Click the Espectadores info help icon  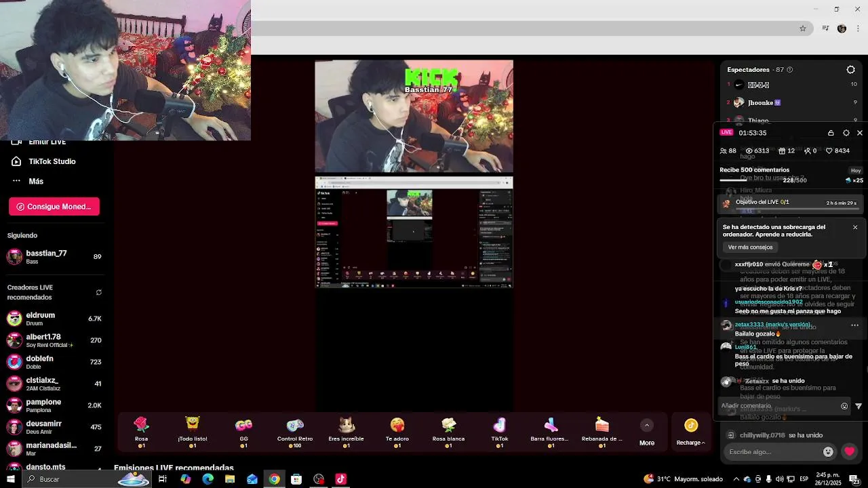click(x=789, y=70)
